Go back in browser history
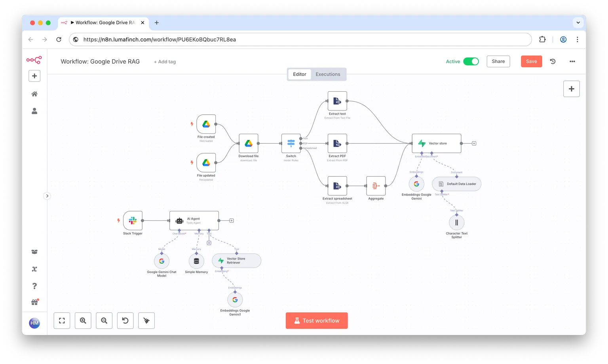Screen dimensions: 608x364 click(31, 40)
